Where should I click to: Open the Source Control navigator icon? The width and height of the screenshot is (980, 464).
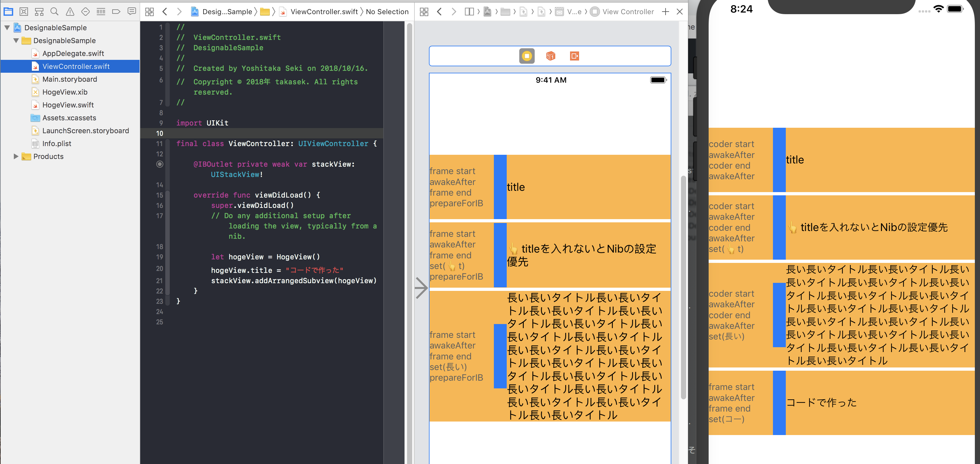pyautogui.click(x=23, y=11)
